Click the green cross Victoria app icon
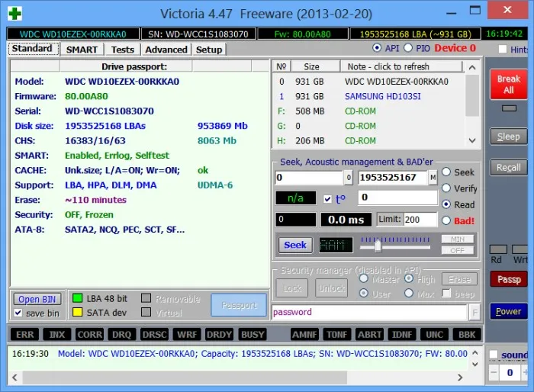 (15, 14)
